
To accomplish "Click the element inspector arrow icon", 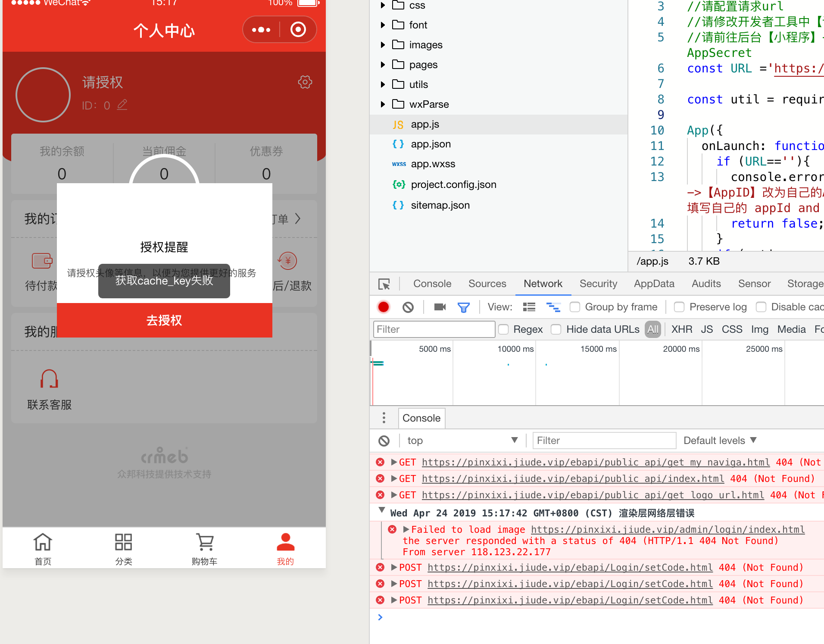I will click(x=384, y=284).
